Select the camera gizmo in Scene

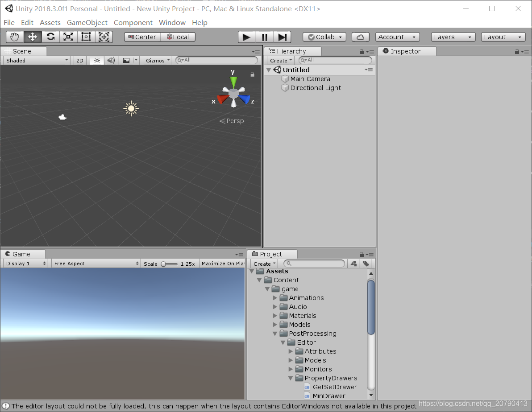click(x=62, y=117)
